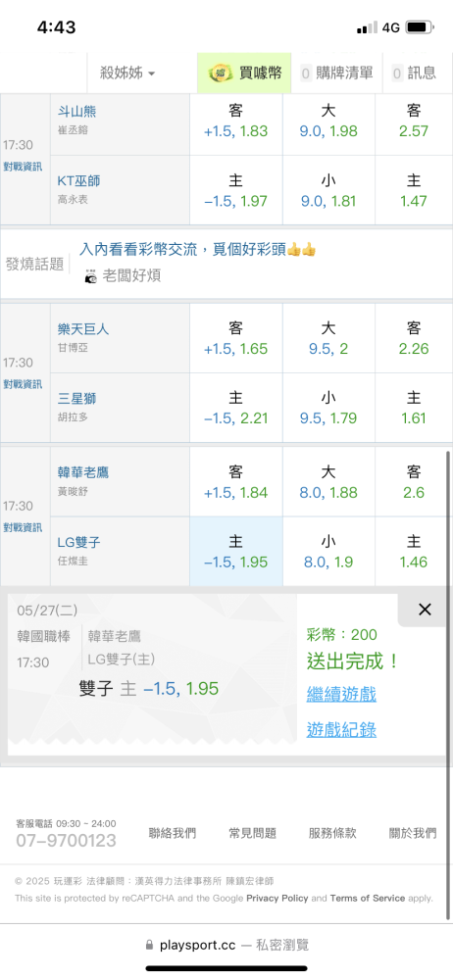Open the 購牌清單 tab
The height and width of the screenshot is (980, 453).
336,73
